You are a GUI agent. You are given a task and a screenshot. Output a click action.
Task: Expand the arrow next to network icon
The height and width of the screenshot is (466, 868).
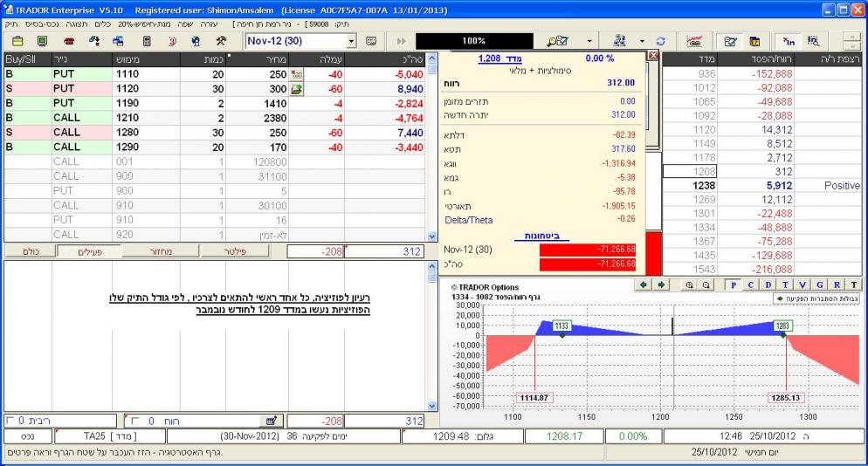(642, 41)
